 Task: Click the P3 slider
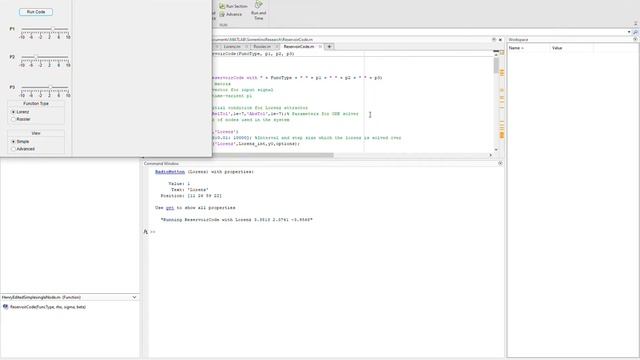(x=45, y=87)
